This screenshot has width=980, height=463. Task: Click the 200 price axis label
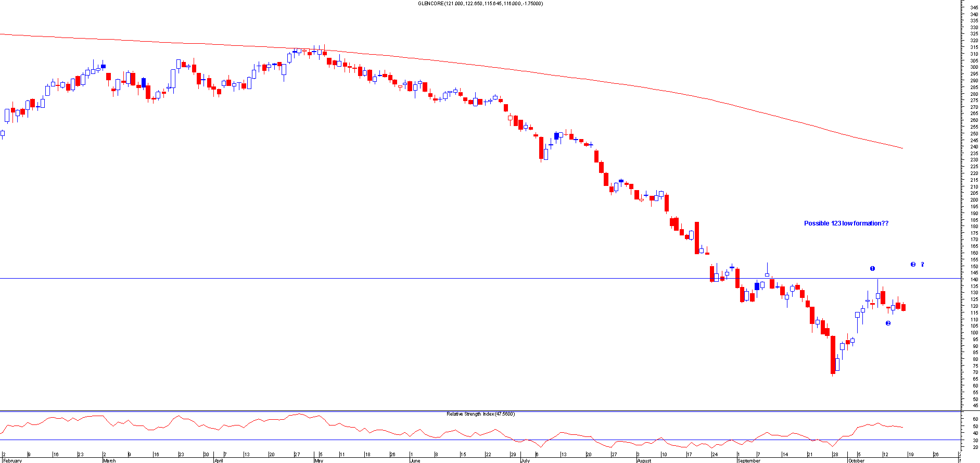tap(974, 200)
